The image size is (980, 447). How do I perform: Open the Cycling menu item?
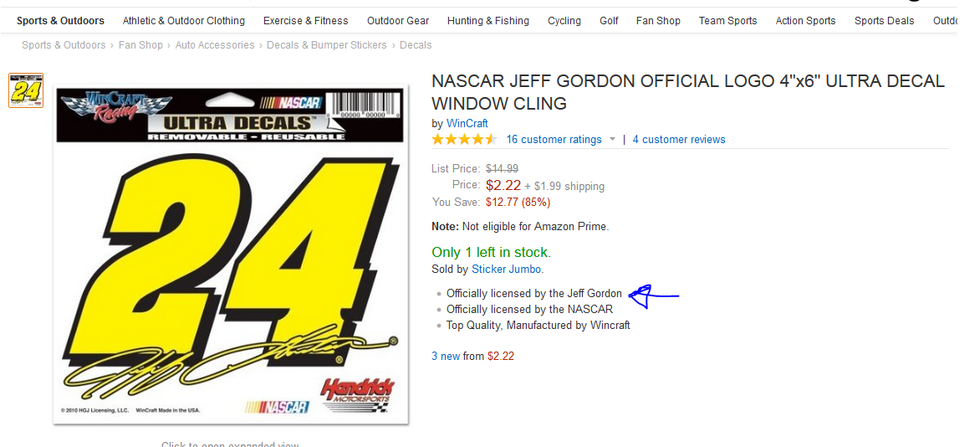tap(564, 21)
